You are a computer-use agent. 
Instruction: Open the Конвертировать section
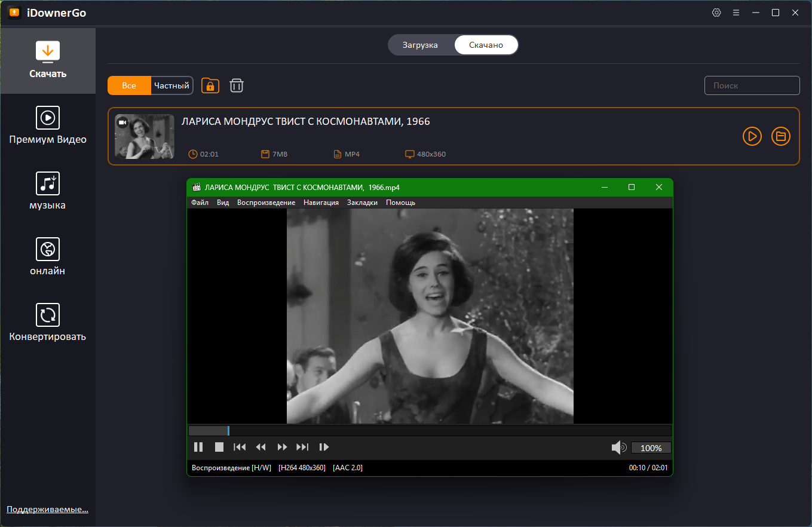point(48,322)
